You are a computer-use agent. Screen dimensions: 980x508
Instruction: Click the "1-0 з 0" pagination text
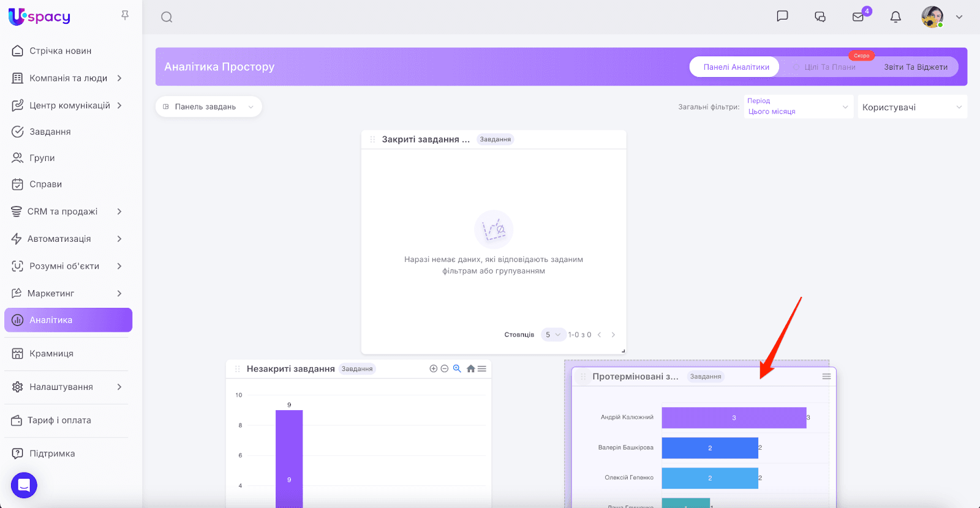(x=579, y=335)
